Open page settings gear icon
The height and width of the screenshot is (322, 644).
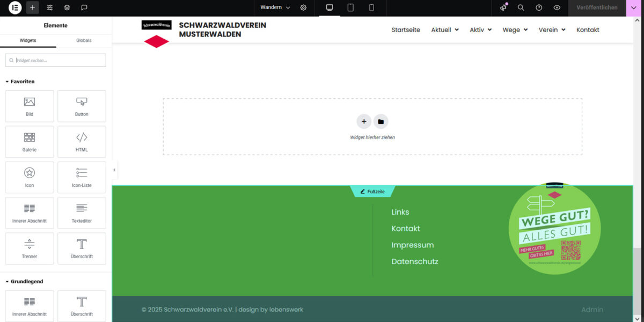(x=303, y=8)
